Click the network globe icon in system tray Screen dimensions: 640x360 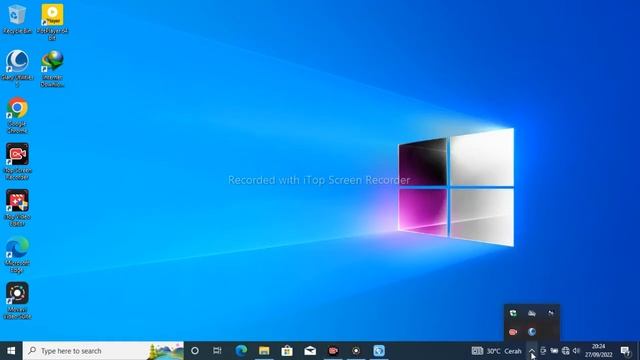(565, 351)
